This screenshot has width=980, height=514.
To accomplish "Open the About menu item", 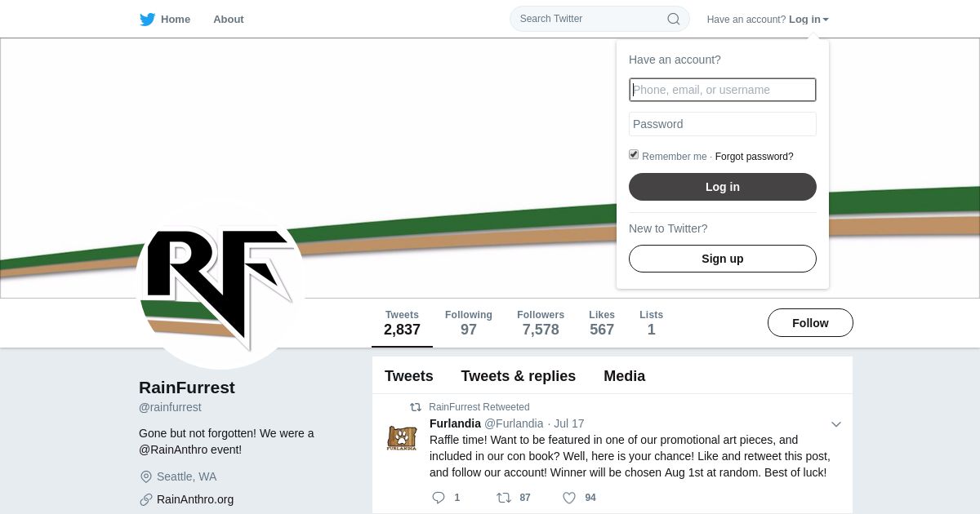I will [x=229, y=20].
